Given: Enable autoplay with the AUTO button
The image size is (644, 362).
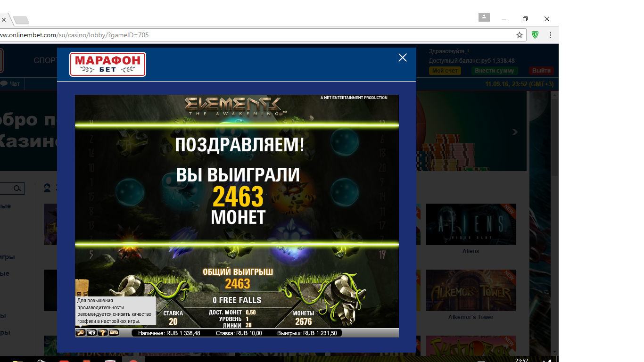Looking at the screenshot, I should point(113,332).
